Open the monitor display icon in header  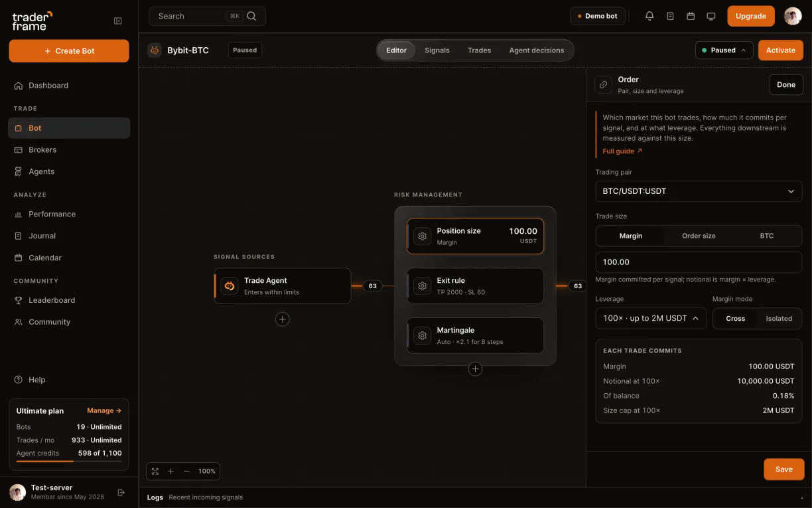coord(711,16)
